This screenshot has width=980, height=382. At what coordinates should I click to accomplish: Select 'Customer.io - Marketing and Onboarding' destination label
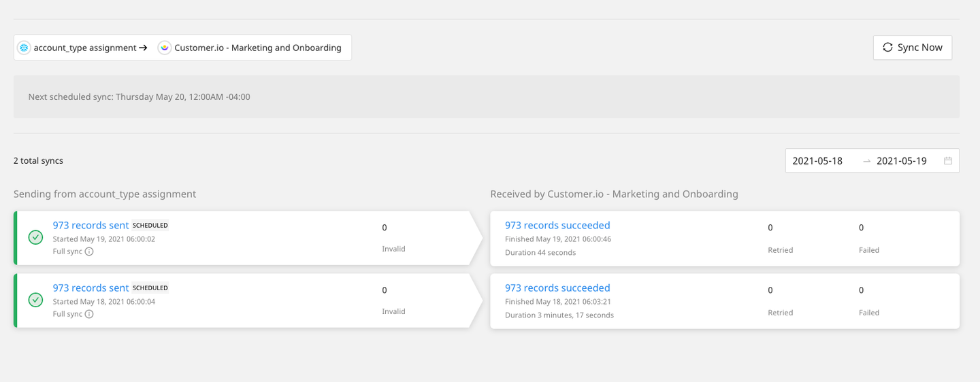[258, 48]
